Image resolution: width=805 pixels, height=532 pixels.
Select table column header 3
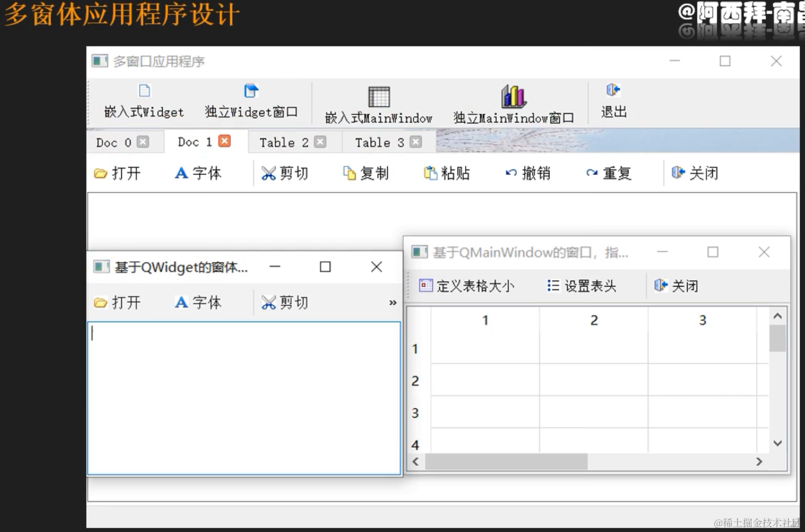[x=702, y=320]
